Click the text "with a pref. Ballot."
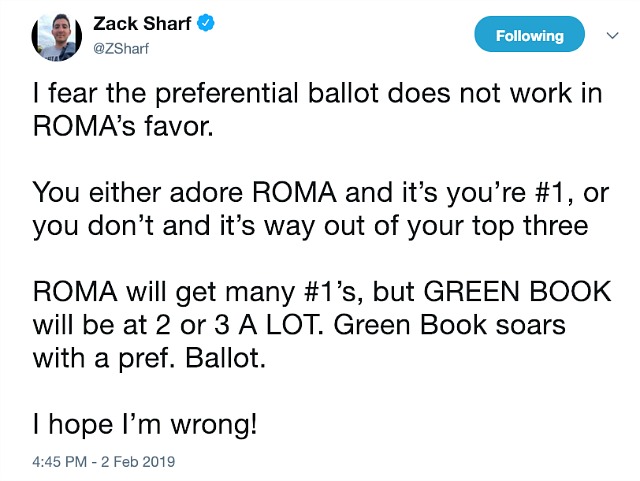640x481 pixels. (149, 358)
